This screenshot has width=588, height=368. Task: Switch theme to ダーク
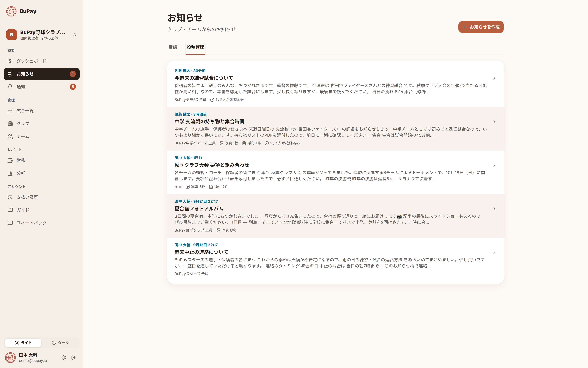click(60, 343)
